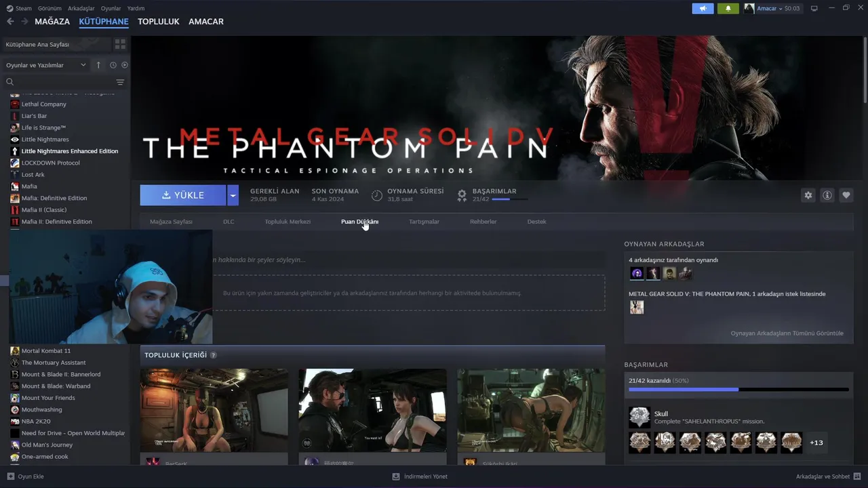868x488 pixels.
Task: Expand the install options dropdown arrow
Action: tap(233, 195)
